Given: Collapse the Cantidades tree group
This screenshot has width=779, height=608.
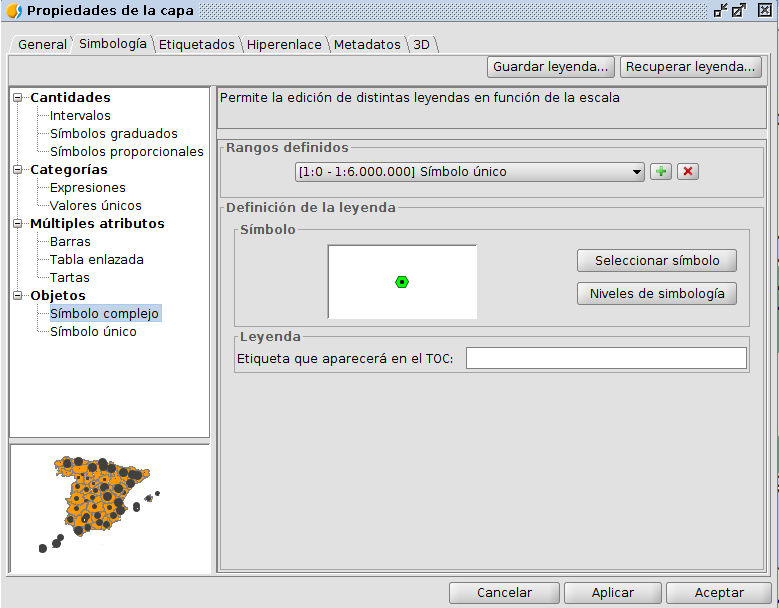Looking at the screenshot, I should (18, 98).
